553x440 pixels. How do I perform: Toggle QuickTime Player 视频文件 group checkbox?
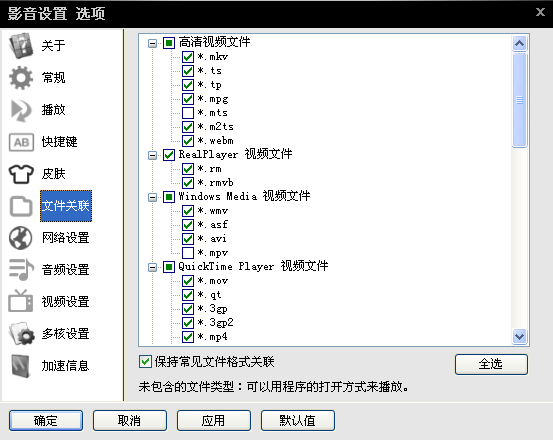(x=169, y=267)
